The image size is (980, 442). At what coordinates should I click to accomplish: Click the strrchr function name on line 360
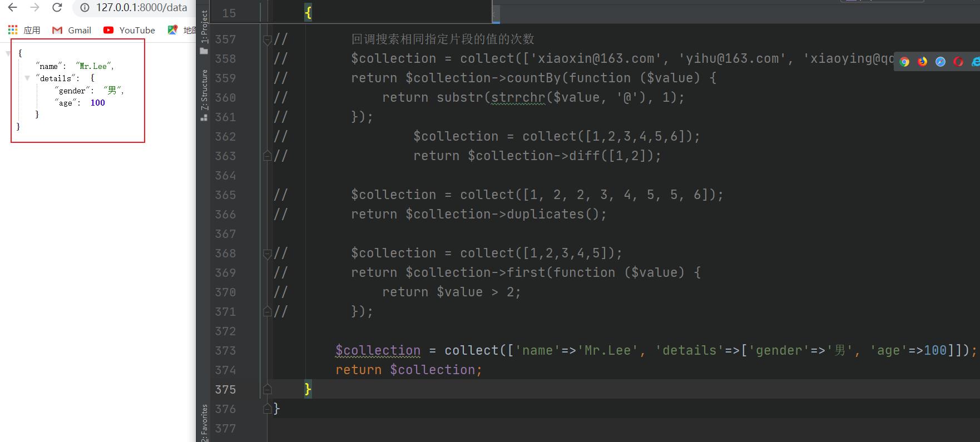pyautogui.click(x=518, y=97)
